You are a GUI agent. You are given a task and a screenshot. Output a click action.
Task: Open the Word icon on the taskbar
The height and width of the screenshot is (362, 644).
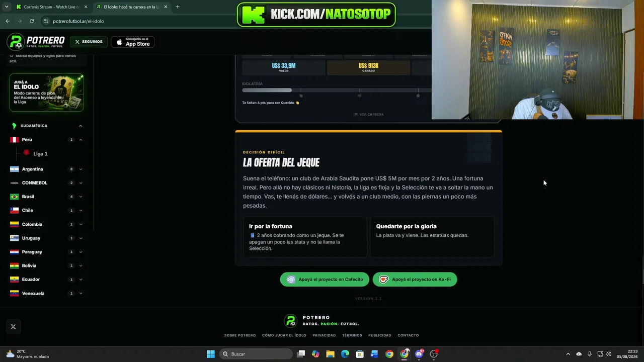374,354
